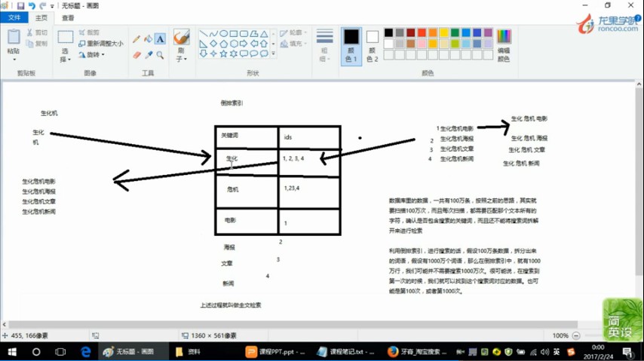Open the 文件 menu tab
This screenshot has width=644, height=361.
14,17
